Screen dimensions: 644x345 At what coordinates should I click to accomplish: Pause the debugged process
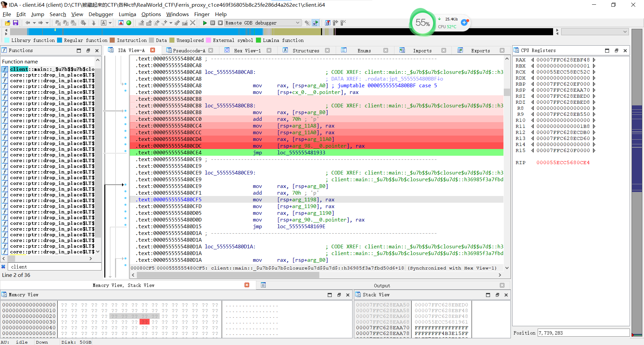click(213, 23)
